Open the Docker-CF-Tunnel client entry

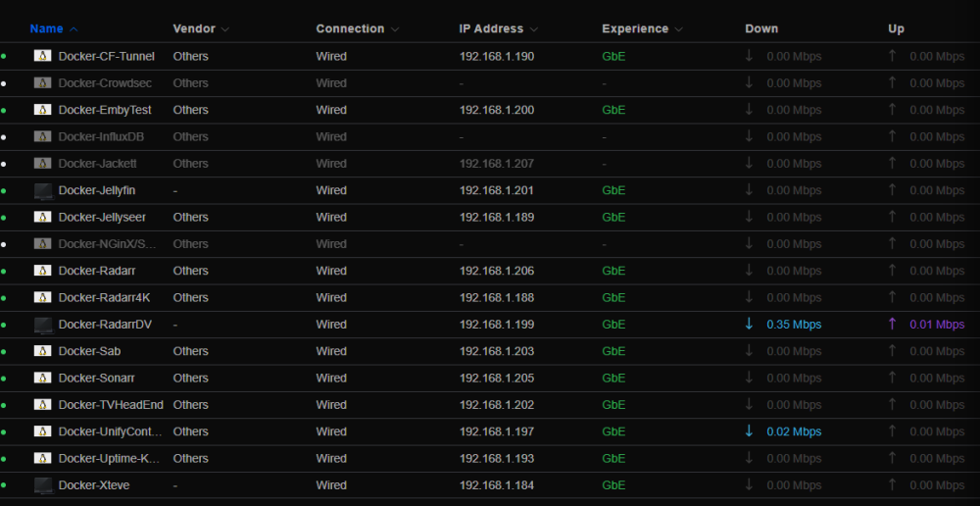106,56
